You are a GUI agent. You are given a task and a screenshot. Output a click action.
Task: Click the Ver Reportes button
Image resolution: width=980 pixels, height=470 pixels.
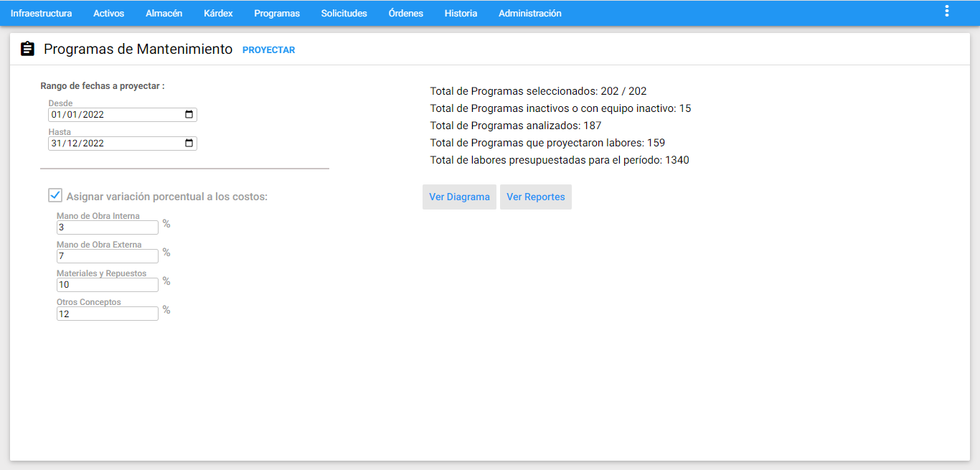[536, 197]
